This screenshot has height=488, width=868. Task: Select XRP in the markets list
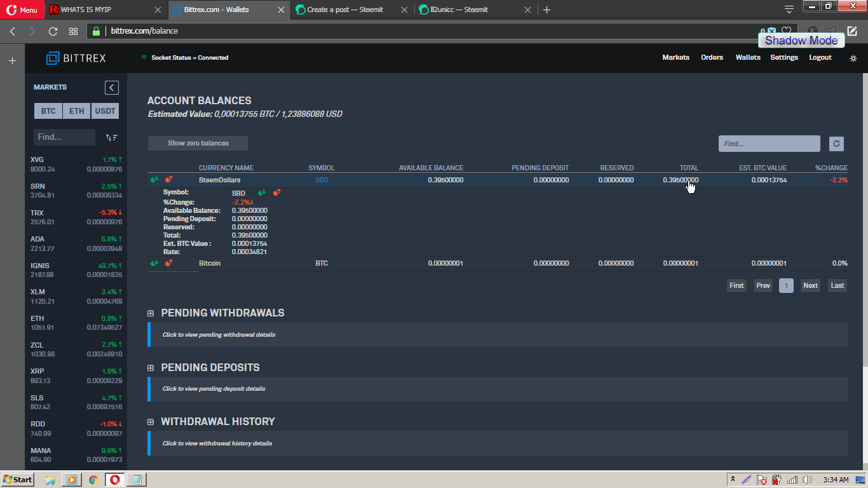point(76,376)
